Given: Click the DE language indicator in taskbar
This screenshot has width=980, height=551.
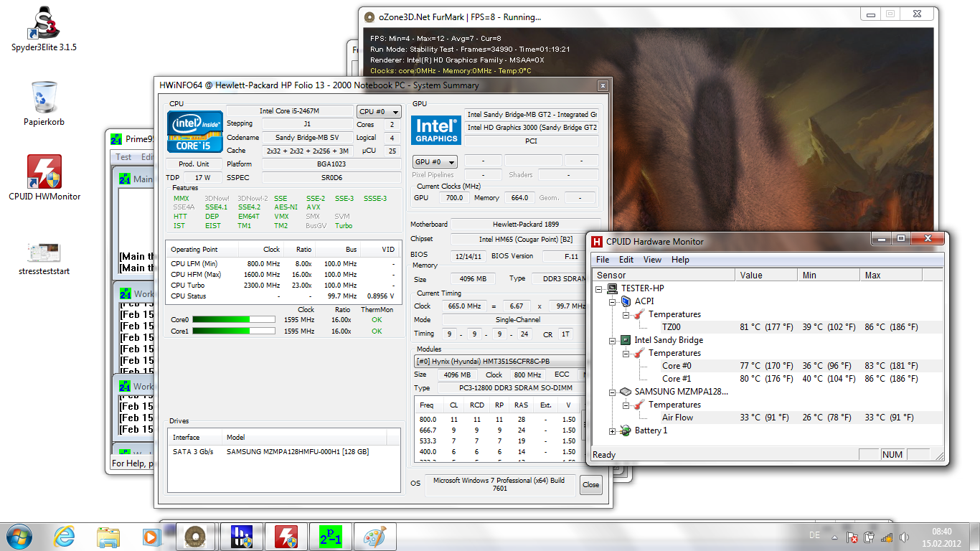Looking at the screenshot, I should pyautogui.click(x=814, y=536).
